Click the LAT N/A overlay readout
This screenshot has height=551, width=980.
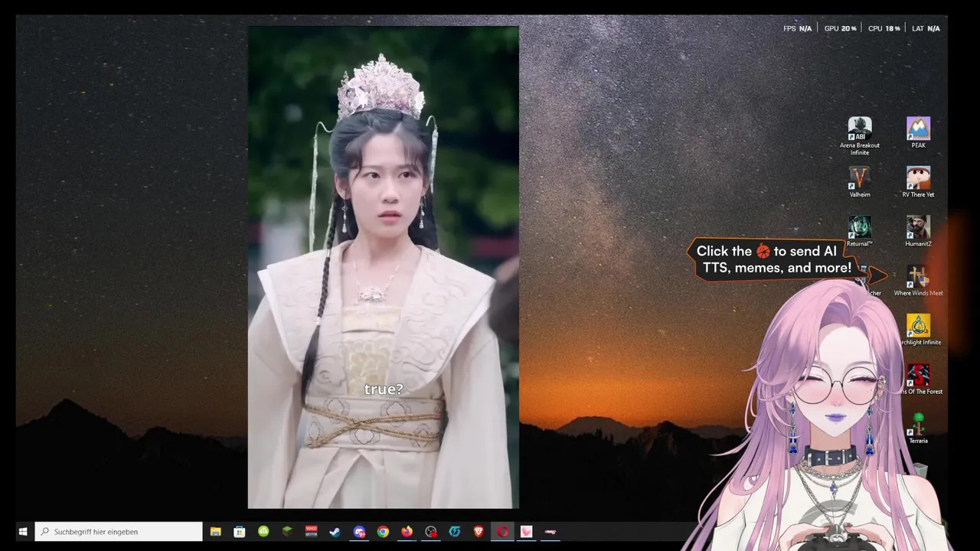tap(926, 28)
